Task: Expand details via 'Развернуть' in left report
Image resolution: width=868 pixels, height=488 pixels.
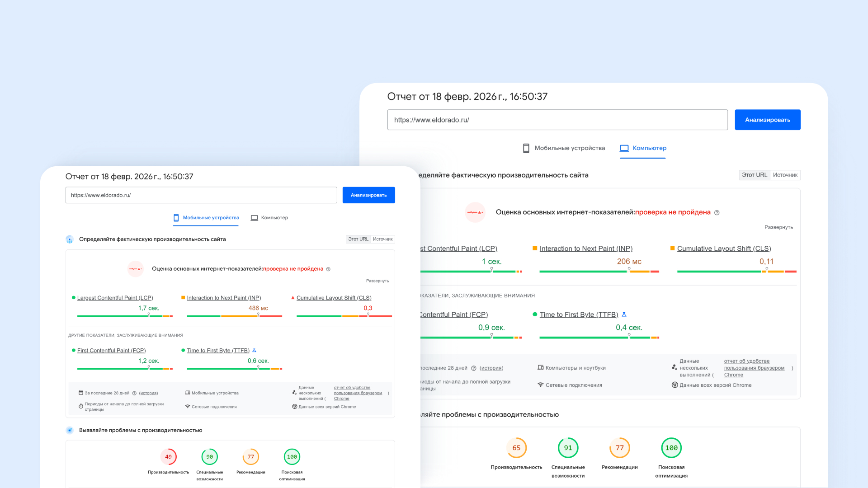Action: pos(377,281)
